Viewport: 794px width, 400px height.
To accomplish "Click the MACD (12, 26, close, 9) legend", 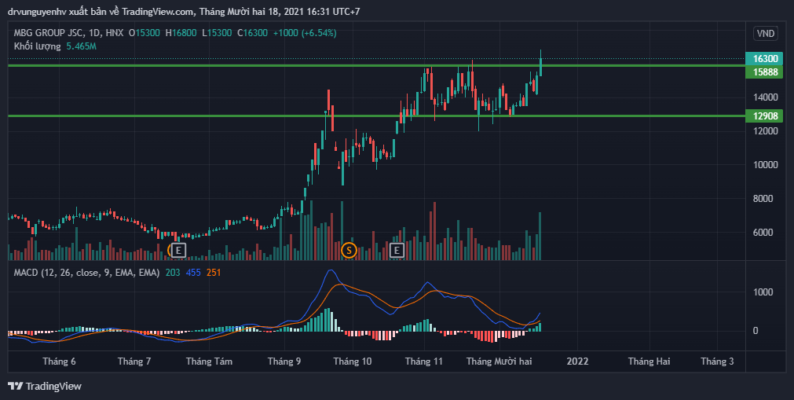I will pos(87,272).
